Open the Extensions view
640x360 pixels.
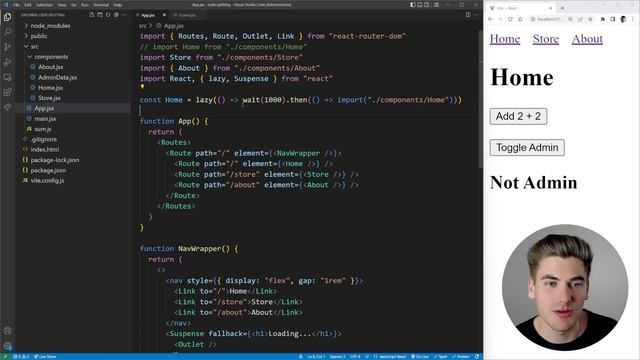tap(7, 92)
